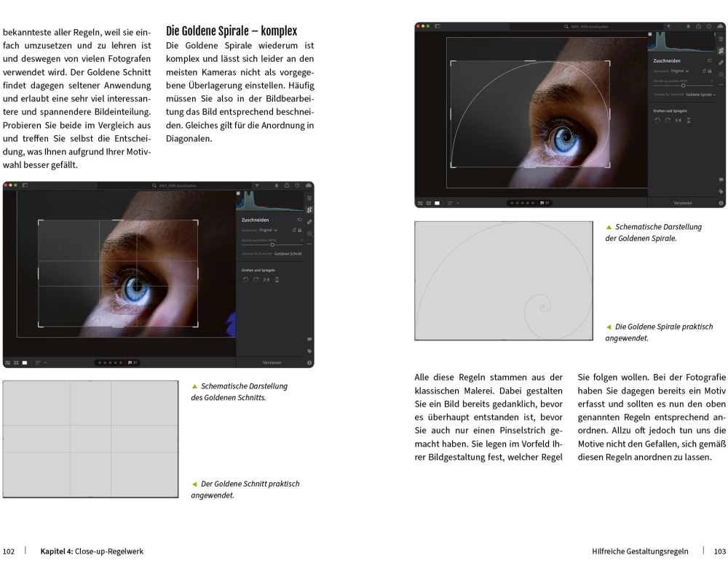Toggle aspect ratio lock in Goldener Schnitt window
728x582 pixels.
300,230
